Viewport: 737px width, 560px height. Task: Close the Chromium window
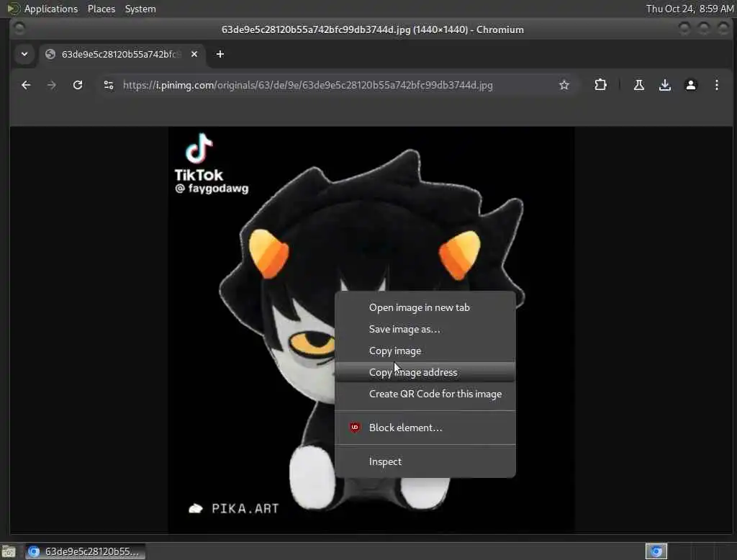tap(723, 30)
